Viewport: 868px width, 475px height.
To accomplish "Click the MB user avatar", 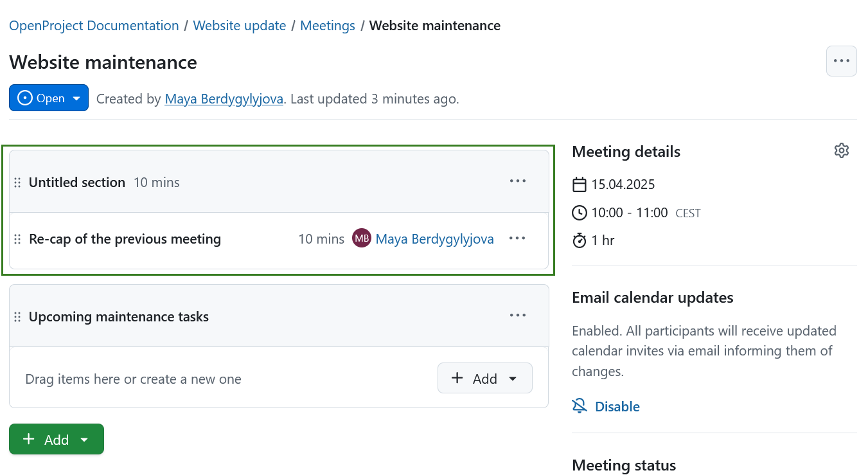I will click(x=362, y=238).
